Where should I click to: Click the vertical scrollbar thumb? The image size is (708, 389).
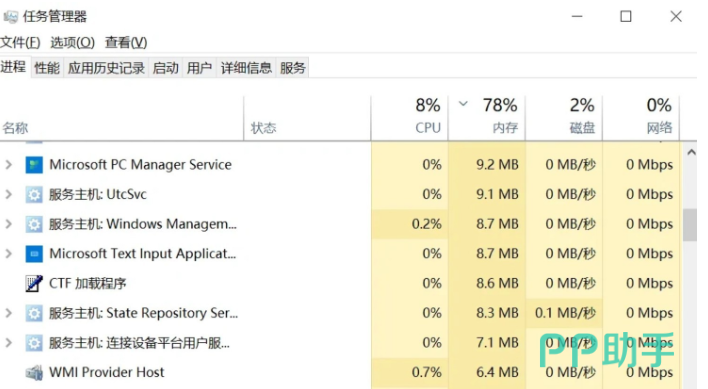tap(689, 225)
